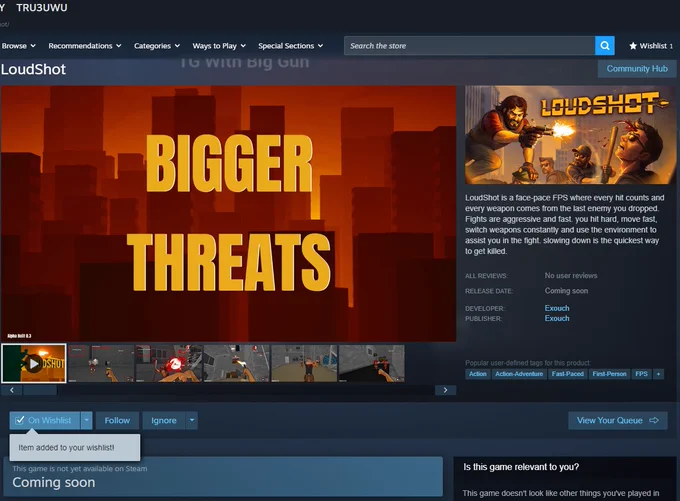Select the fifth screenshot thumbnail
The width and height of the screenshot is (680, 501).
tap(304, 363)
